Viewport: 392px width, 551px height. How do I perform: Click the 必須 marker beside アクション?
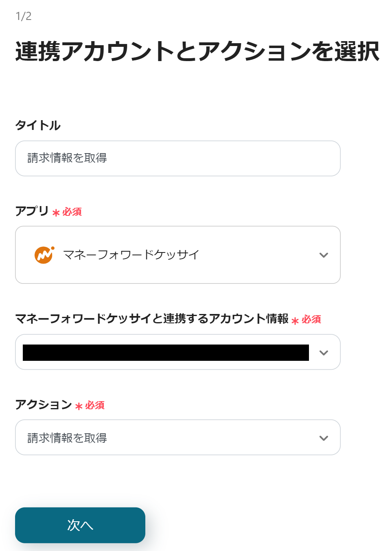[95, 406]
